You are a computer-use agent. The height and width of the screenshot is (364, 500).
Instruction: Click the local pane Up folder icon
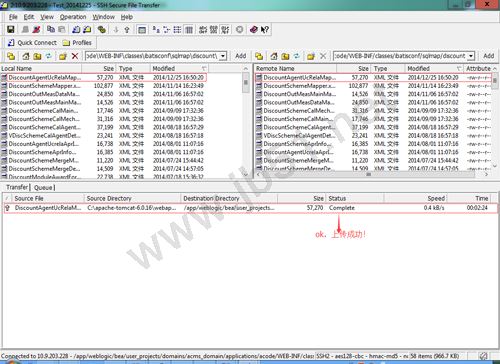37,56
